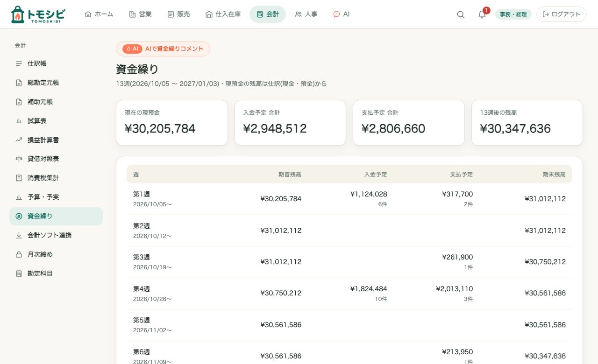Click ¥213,950 payment in week 6
Screen dimensions: 598x364
[x=457, y=352]
